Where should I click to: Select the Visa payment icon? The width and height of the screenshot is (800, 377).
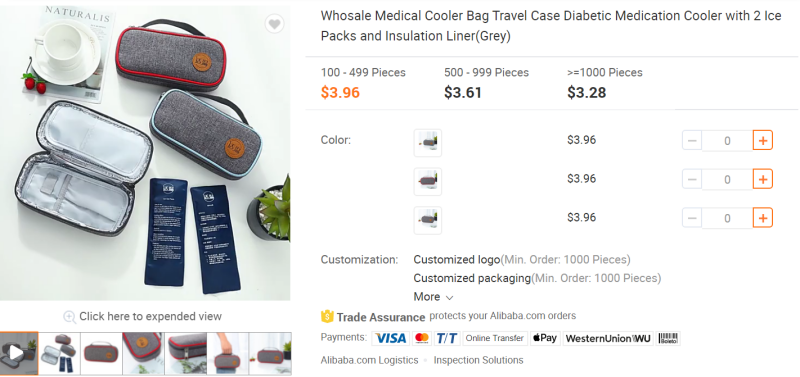click(390, 338)
